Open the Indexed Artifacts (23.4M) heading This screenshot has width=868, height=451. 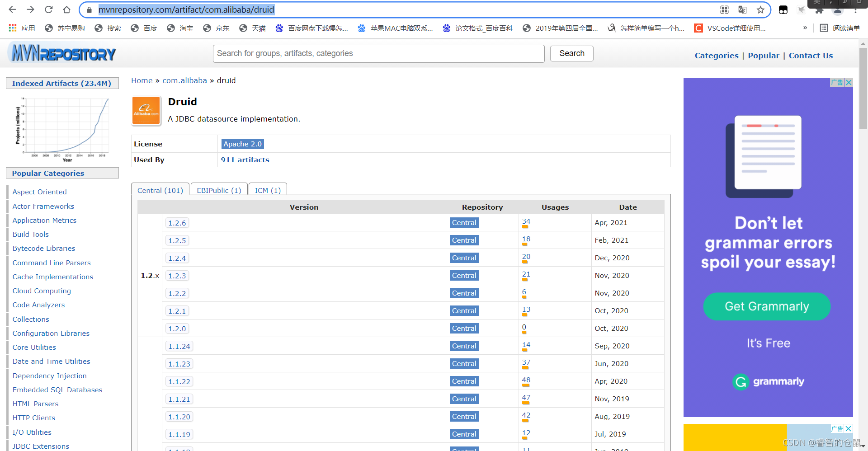pos(61,83)
